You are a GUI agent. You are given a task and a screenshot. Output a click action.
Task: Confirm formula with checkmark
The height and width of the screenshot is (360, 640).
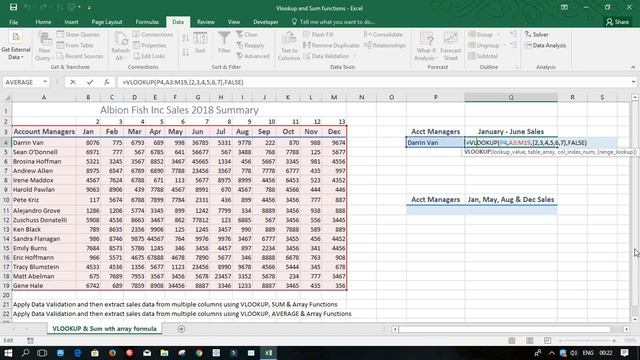[x=90, y=82]
